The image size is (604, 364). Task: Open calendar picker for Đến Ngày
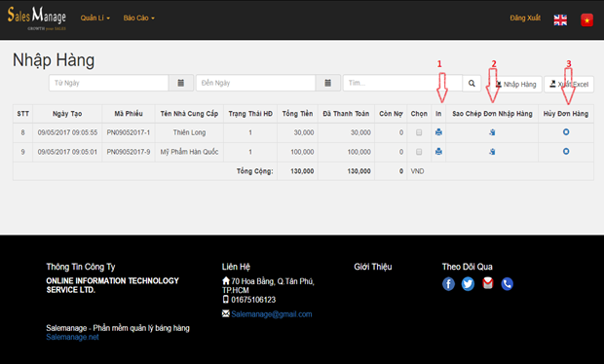(327, 83)
